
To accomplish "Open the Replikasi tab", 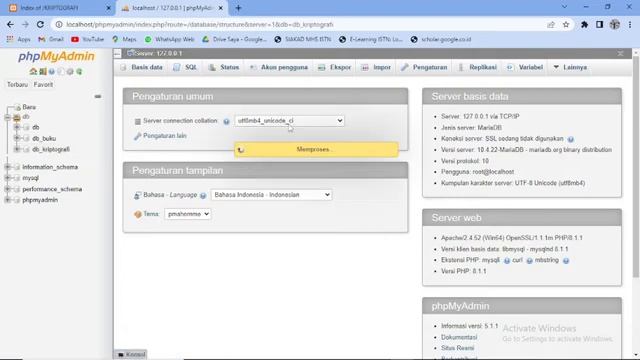I will 478,67.
